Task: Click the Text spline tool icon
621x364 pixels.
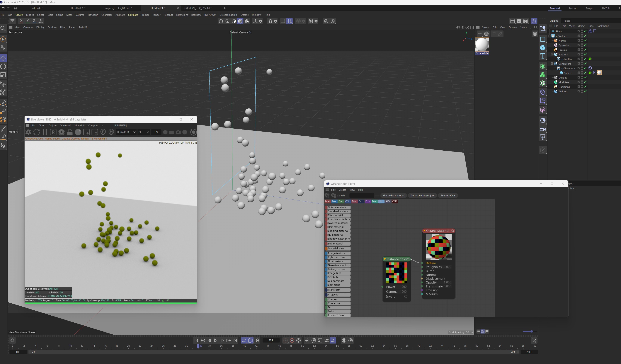Action: [543, 56]
